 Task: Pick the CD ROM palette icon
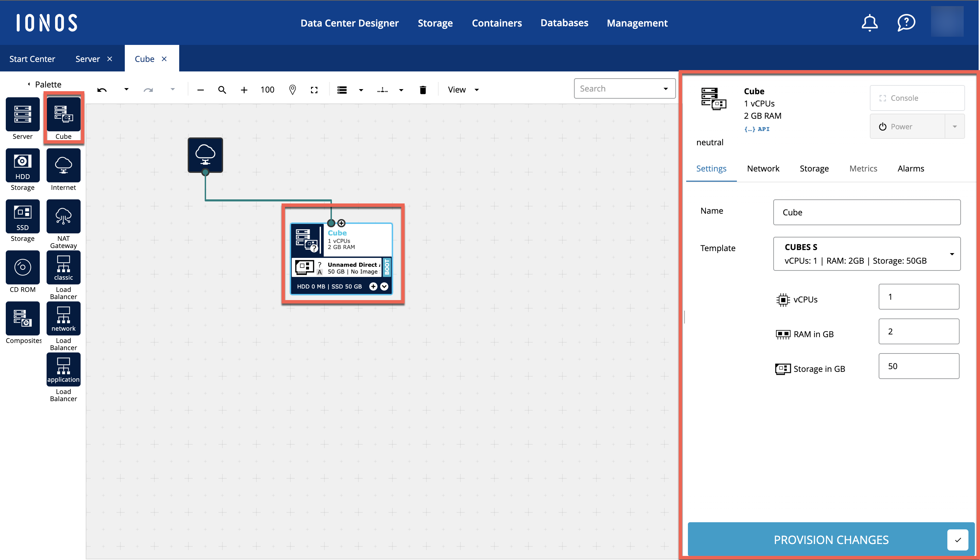pyautogui.click(x=23, y=267)
